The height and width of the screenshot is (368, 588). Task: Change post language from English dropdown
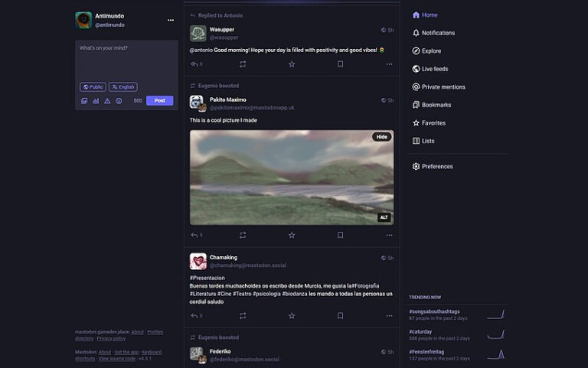tap(122, 87)
